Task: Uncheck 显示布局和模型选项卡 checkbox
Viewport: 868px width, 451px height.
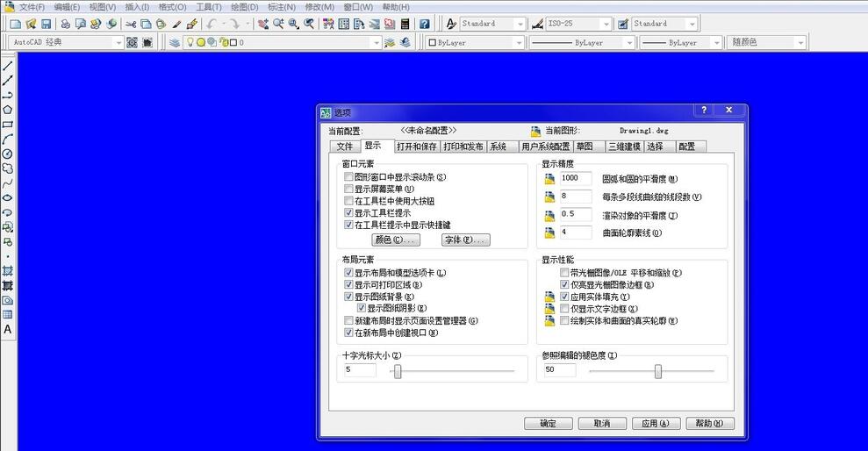Action: [x=348, y=273]
